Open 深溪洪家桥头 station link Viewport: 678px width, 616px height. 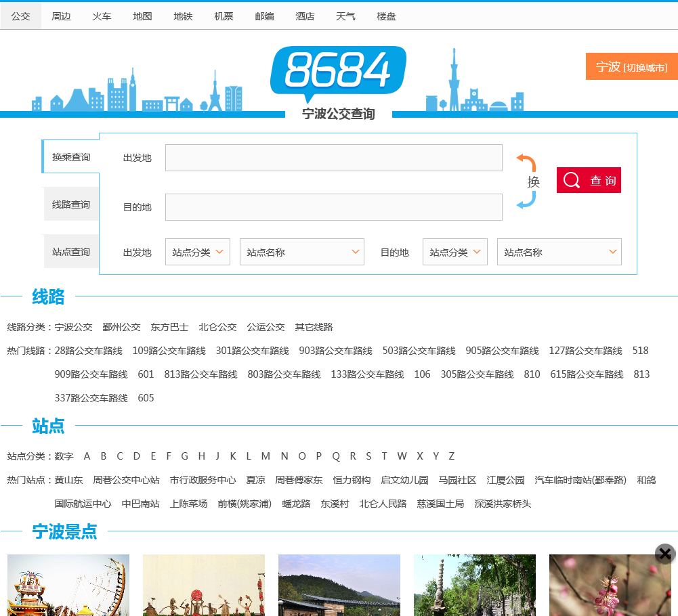pos(503,504)
